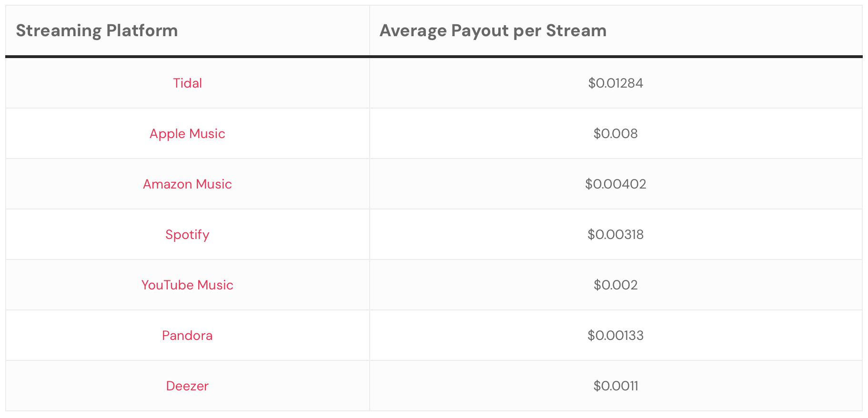Click the Pandora link

(187, 336)
